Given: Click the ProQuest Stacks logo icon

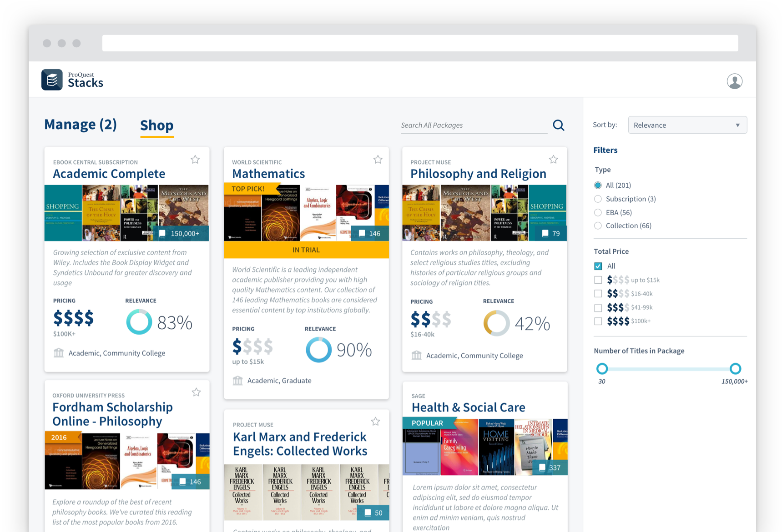Looking at the screenshot, I should (52, 80).
